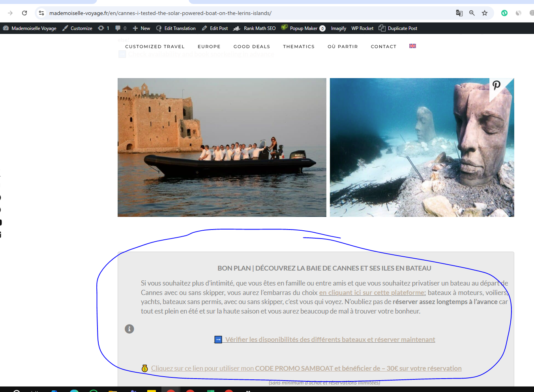Open Rank Math SEO menu
Viewport: 534px width, 392px height.
[x=255, y=28]
